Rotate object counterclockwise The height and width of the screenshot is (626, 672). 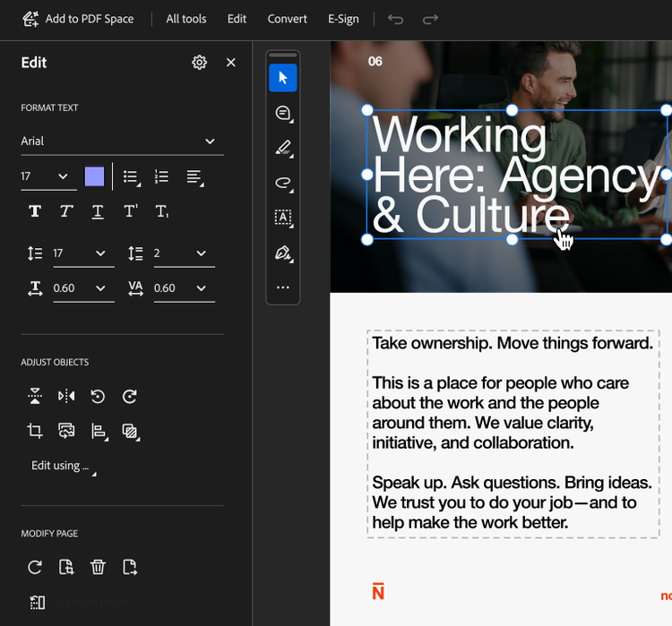98,397
